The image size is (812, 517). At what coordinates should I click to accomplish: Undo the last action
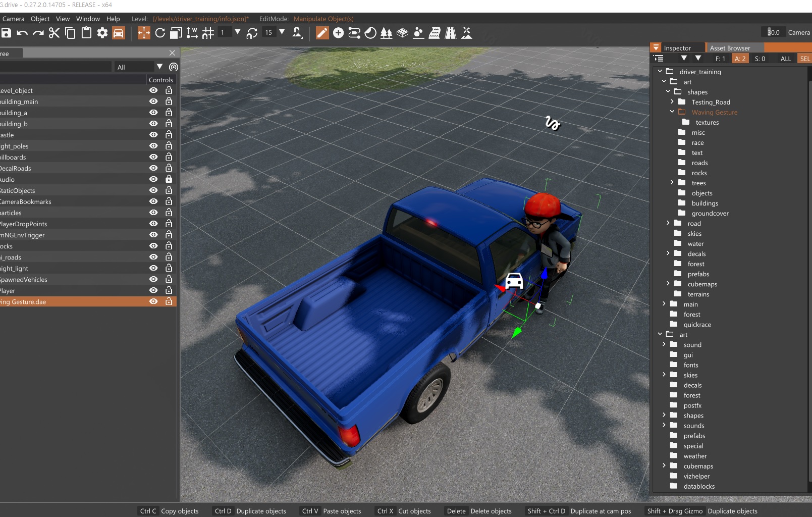[x=22, y=33]
